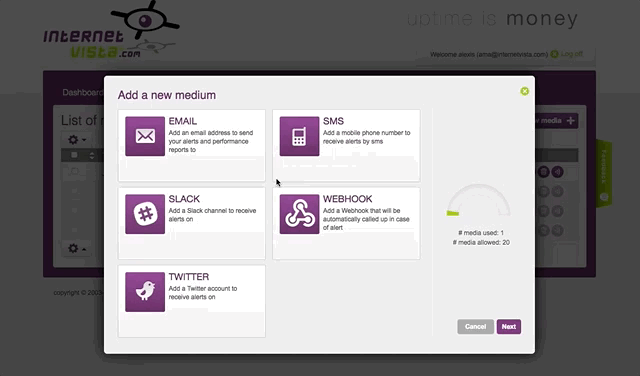Click the '# media used: 1' text
Screen dimensions: 640x376
(481, 233)
